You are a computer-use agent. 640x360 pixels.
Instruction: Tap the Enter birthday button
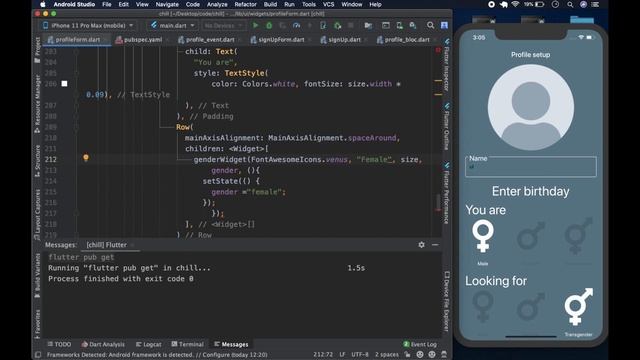click(530, 191)
